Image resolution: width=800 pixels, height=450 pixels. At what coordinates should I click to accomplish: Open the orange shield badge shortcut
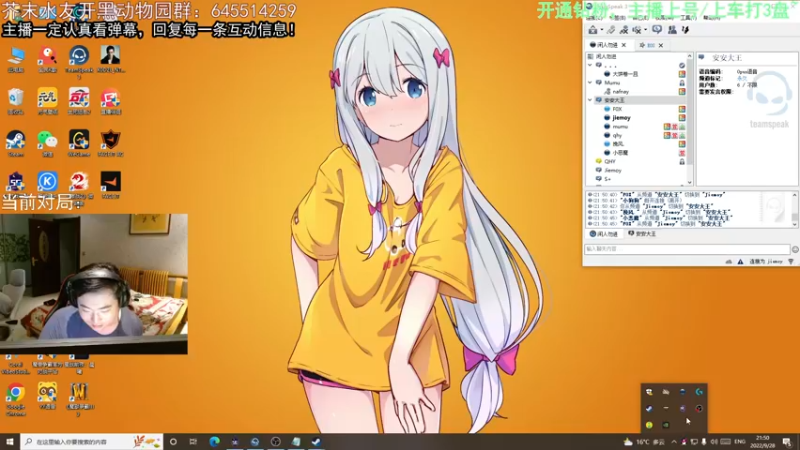click(x=110, y=143)
